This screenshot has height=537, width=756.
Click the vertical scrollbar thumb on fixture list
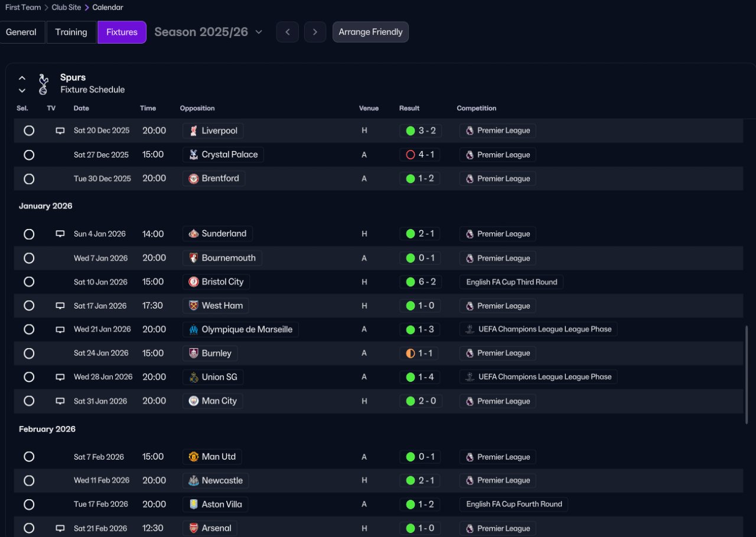[x=747, y=375]
